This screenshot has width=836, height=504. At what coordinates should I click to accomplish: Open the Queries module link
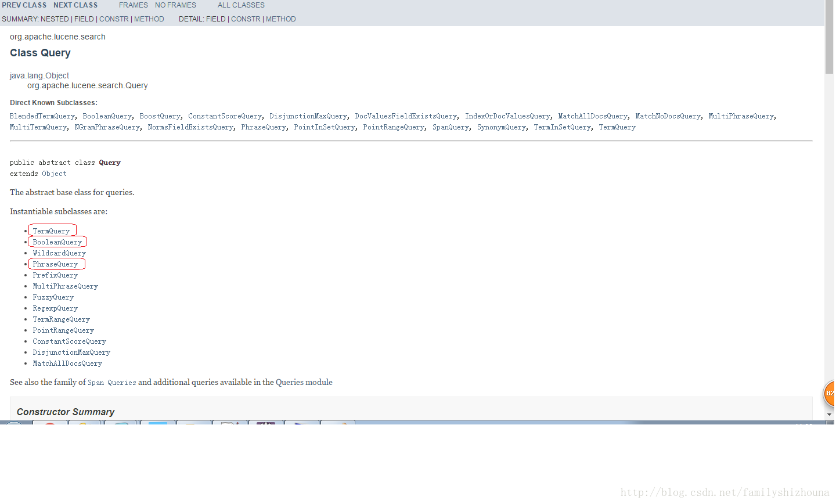tap(304, 382)
